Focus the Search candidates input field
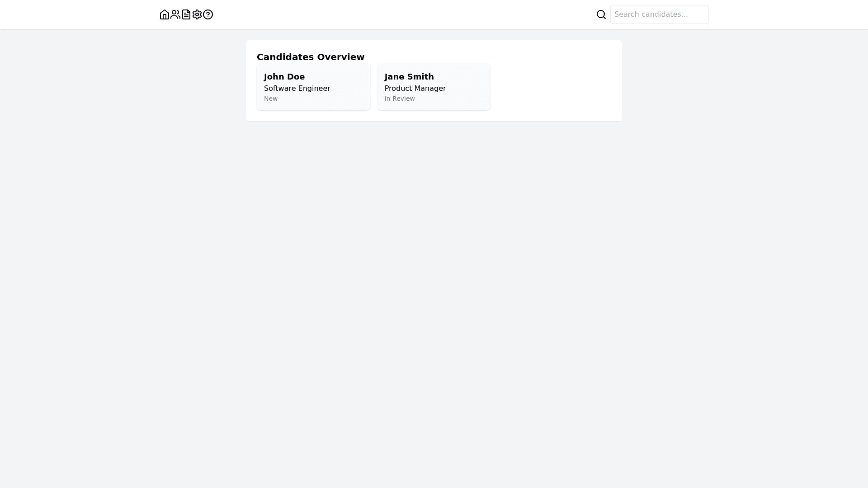The height and width of the screenshot is (488, 868). coord(659,14)
